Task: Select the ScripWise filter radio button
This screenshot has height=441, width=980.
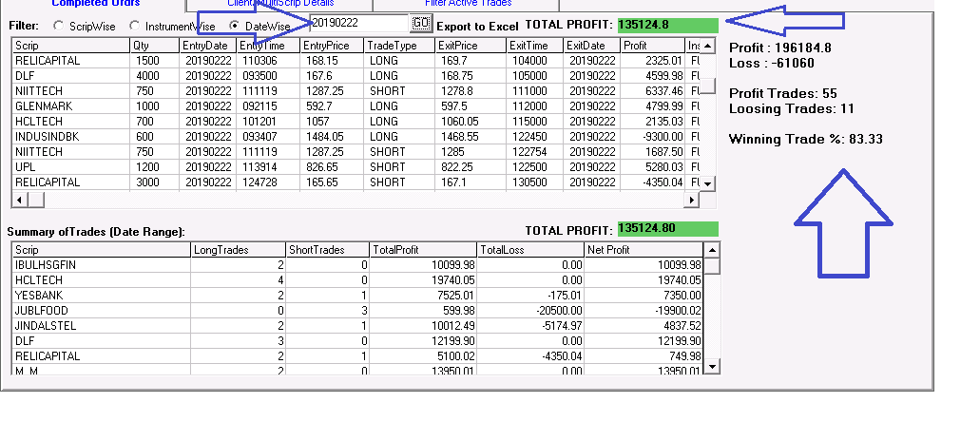Action: coord(58,27)
